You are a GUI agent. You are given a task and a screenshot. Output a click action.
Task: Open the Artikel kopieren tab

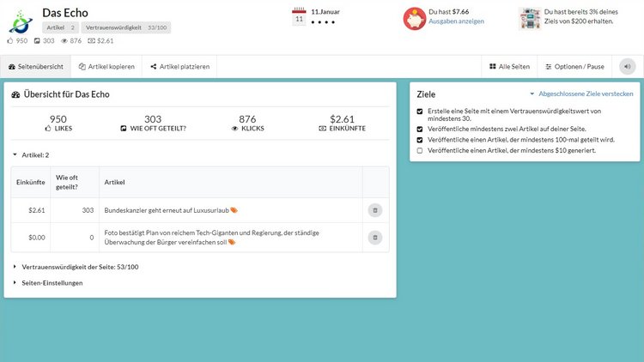(x=106, y=67)
